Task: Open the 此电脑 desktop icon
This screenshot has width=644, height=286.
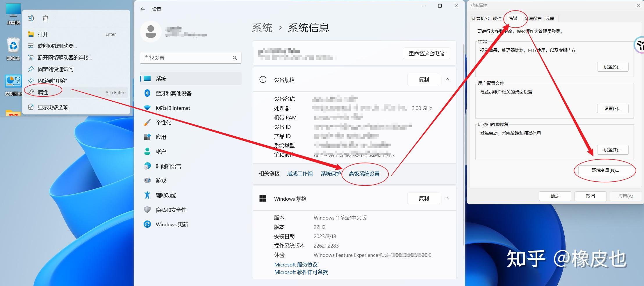Action: coord(13,14)
